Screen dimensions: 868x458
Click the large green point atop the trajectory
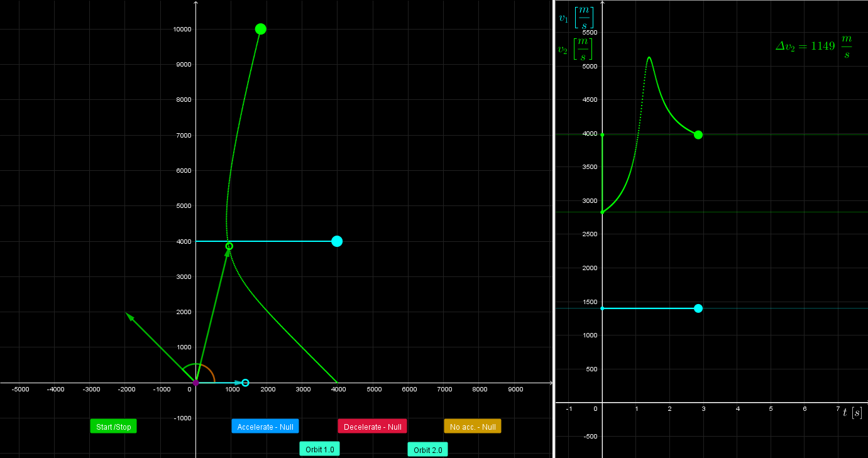[261, 29]
